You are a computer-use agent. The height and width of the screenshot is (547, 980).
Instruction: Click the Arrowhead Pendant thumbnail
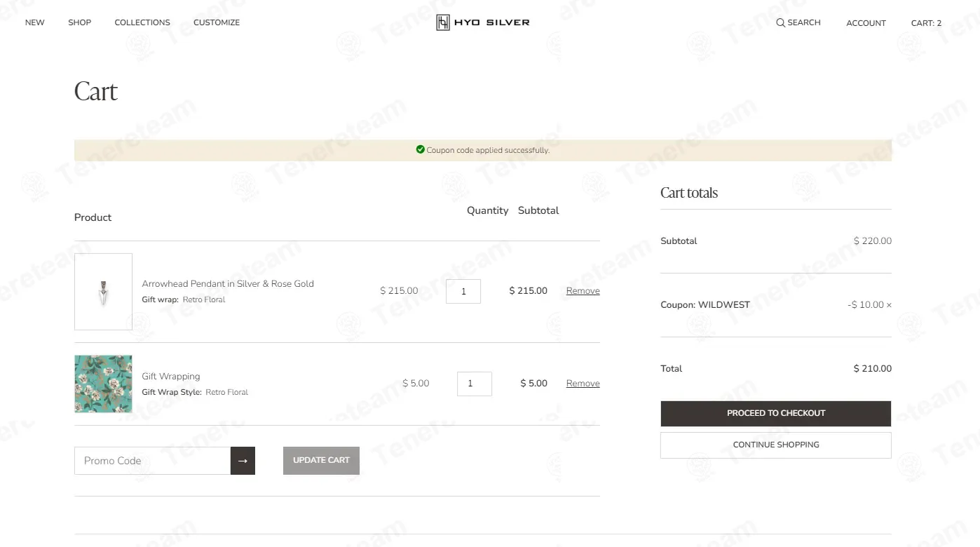click(103, 292)
